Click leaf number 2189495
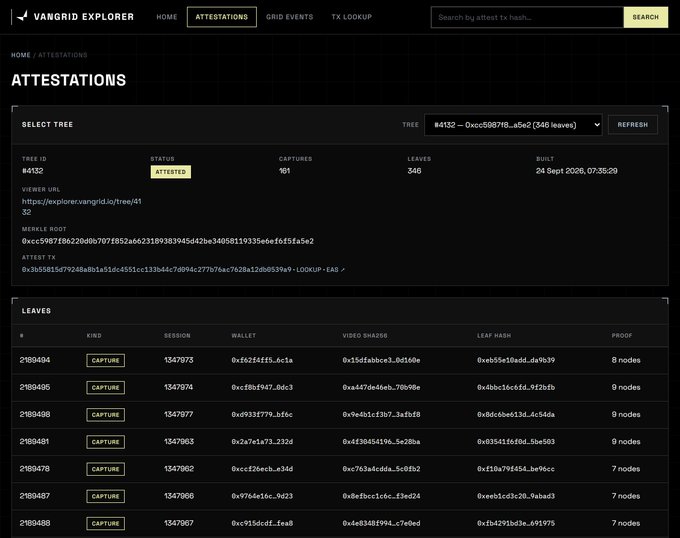 point(35,387)
